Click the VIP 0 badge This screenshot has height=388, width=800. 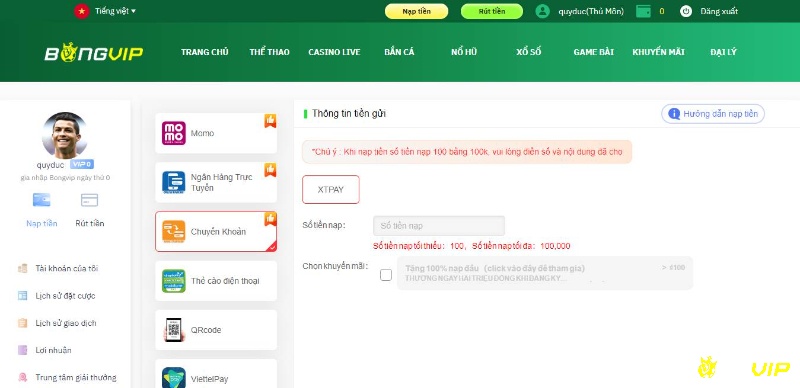tap(82, 164)
